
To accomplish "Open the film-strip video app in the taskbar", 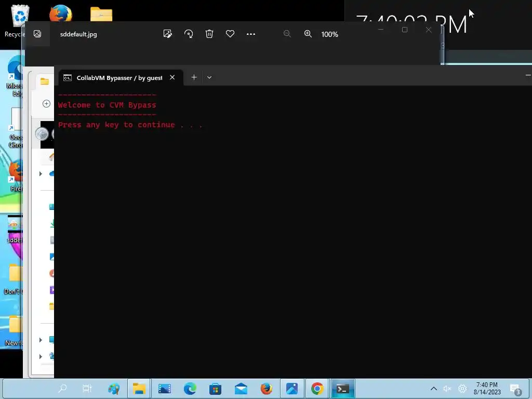I will [165, 389].
